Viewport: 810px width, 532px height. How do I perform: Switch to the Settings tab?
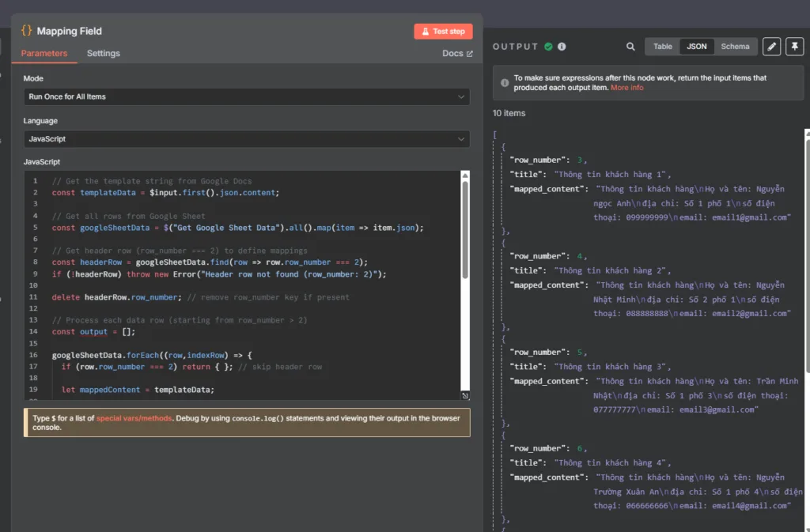coord(104,53)
